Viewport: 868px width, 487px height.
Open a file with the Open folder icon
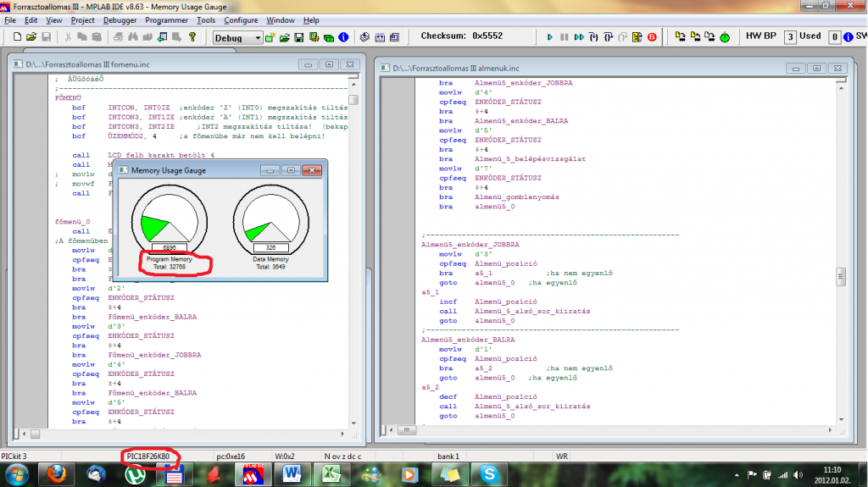click(x=31, y=37)
